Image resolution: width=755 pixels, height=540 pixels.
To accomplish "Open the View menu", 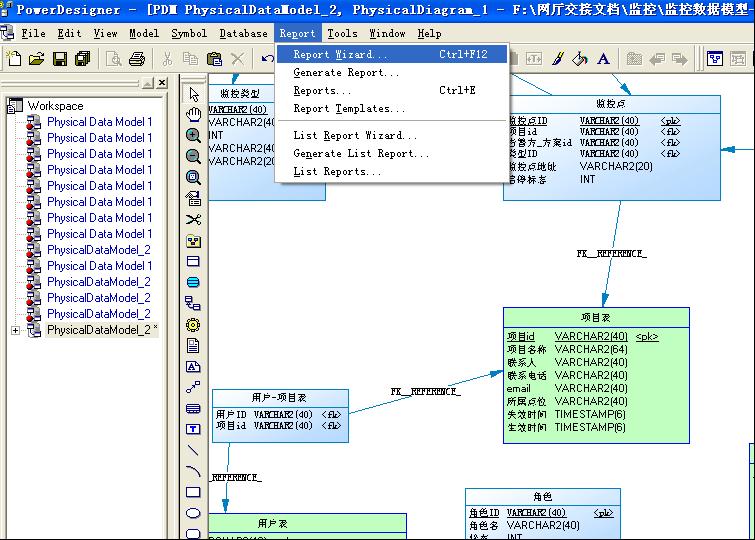I will click(105, 33).
